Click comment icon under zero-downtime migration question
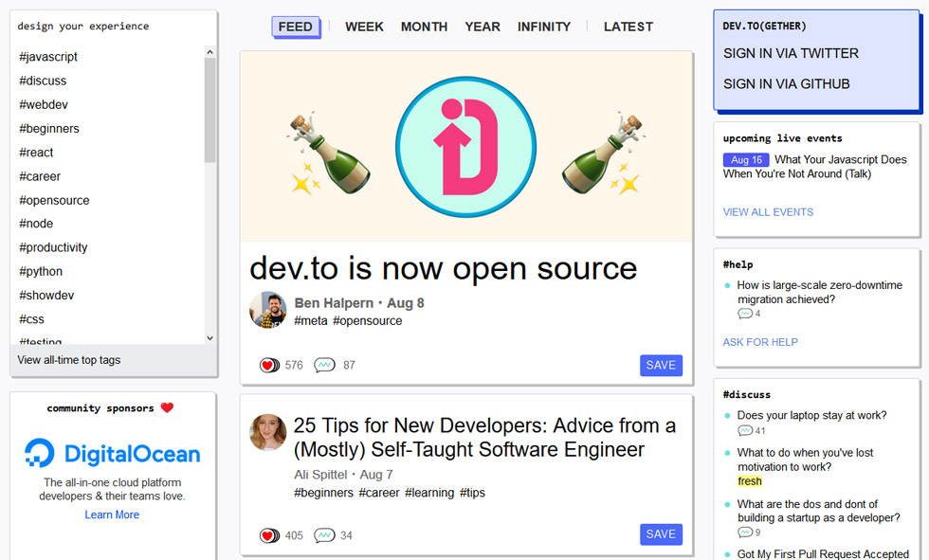Screen dimensions: 929x560 pos(745,314)
